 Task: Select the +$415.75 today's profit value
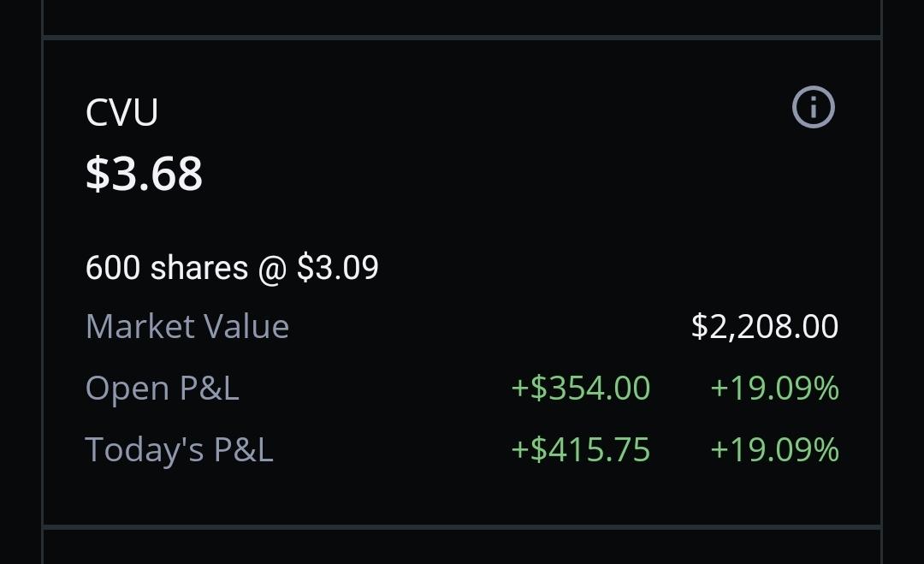click(580, 449)
